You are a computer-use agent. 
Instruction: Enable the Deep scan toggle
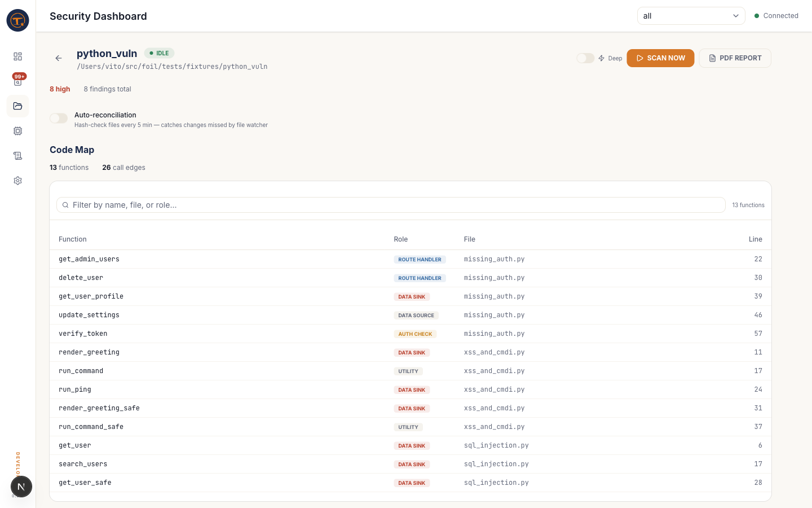[x=585, y=58]
